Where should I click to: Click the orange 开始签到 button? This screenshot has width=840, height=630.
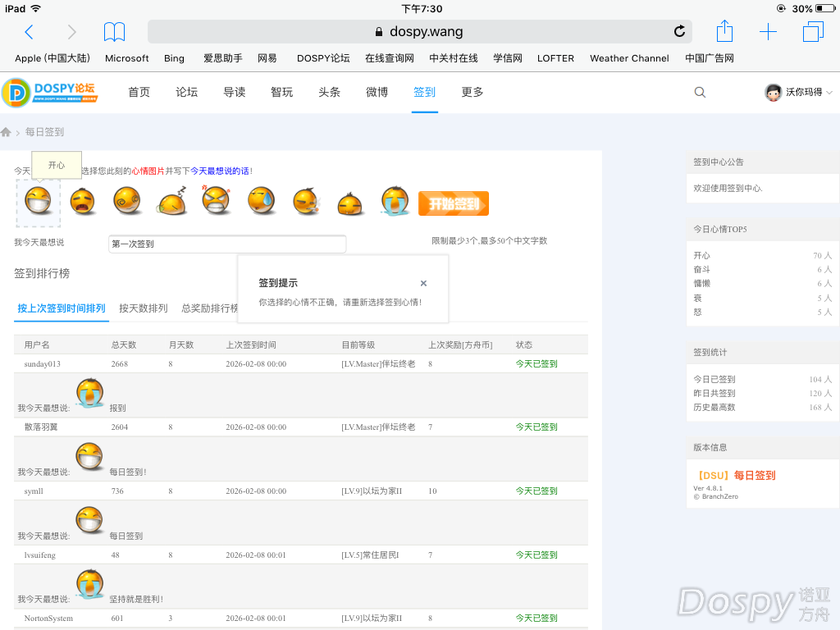pyautogui.click(x=453, y=203)
